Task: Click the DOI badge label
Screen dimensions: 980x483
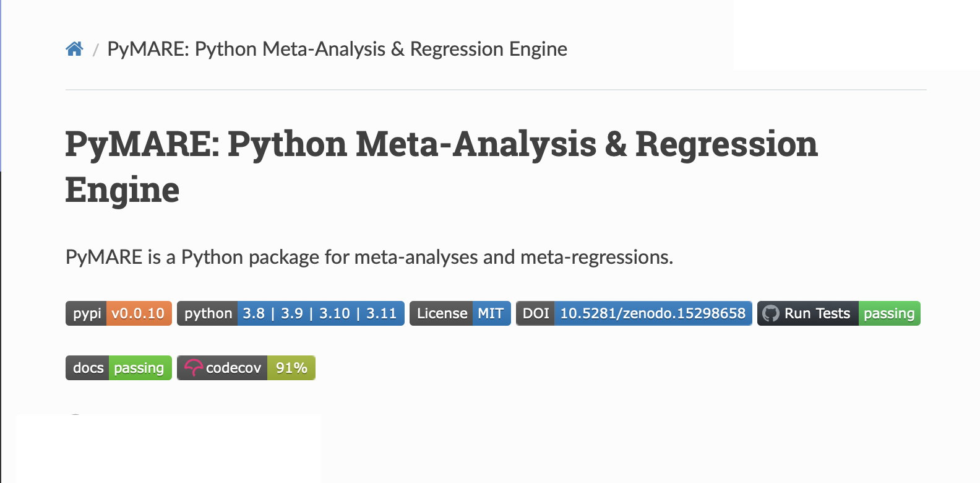Action: 536,313
